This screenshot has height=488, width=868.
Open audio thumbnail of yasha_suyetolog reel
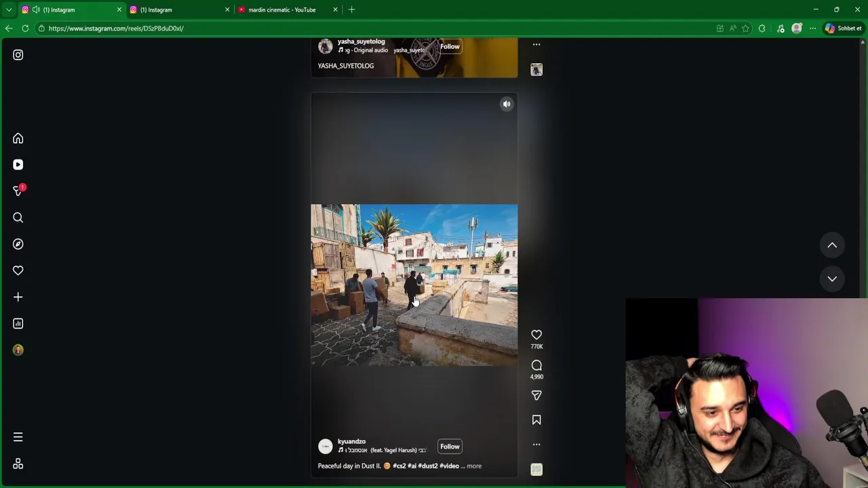click(536, 70)
